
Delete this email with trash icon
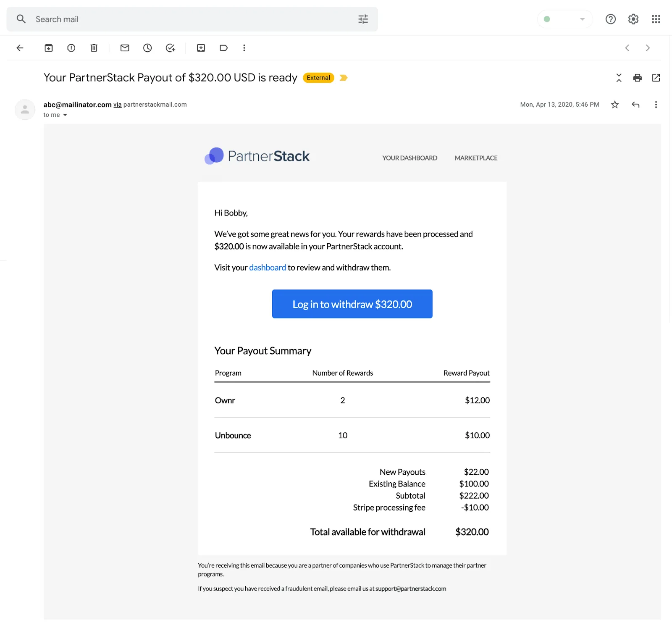point(94,48)
